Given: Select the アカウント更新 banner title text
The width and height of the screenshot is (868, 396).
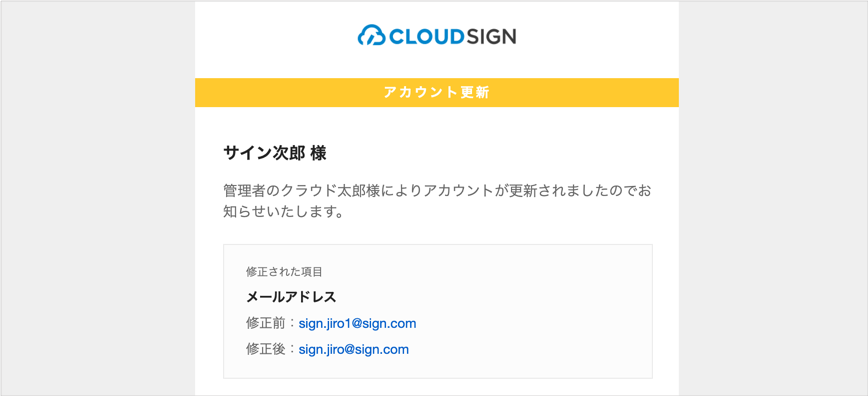Looking at the screenshot, I should pyautogui.click(x=437, y=92).
